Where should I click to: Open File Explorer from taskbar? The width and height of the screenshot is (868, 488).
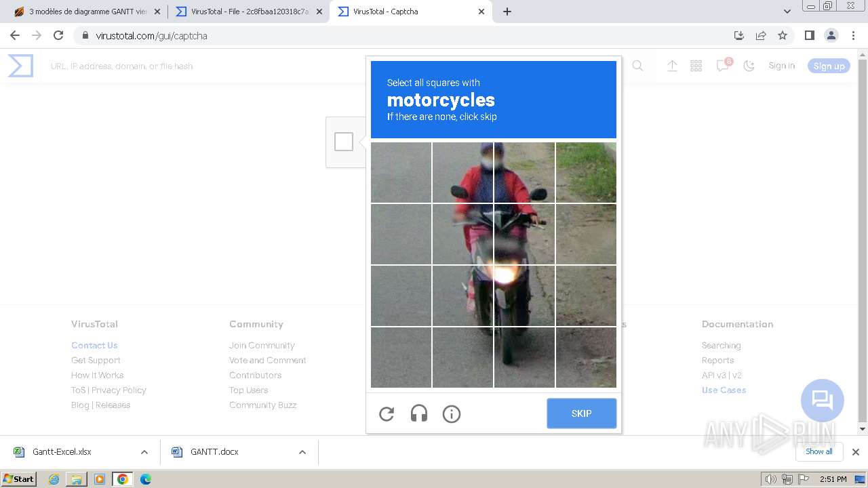pyautogui.click(x=77, y=479)
